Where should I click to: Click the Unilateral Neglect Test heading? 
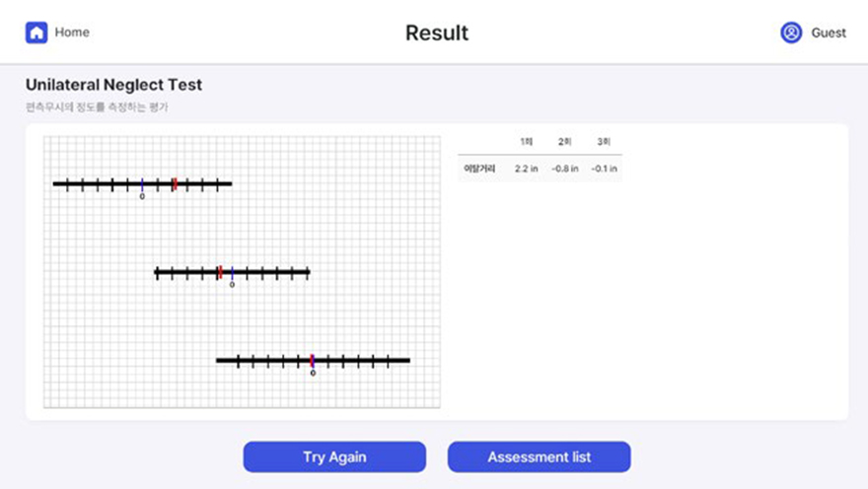113,85
